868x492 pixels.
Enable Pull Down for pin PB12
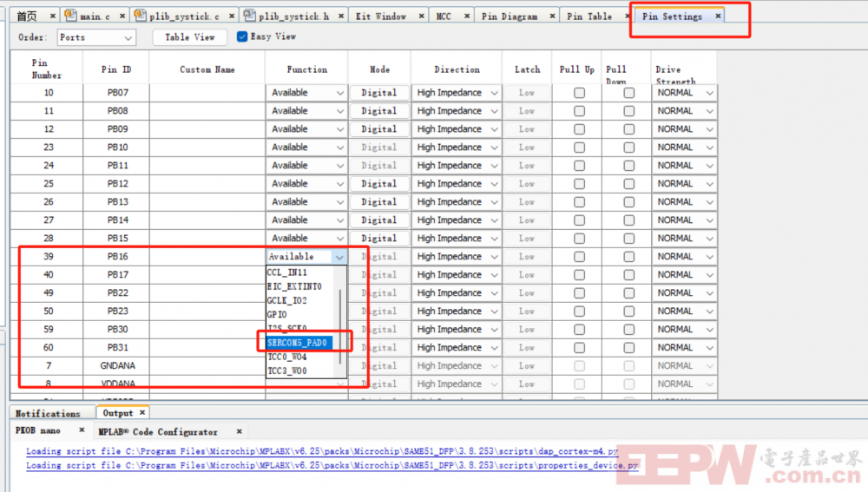point(628,184)
